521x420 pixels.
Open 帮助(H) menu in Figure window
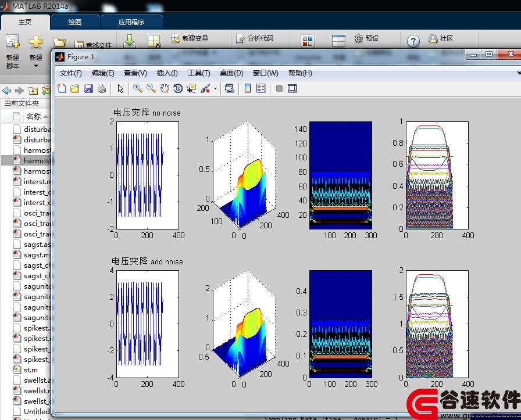(x=300, y=73)
